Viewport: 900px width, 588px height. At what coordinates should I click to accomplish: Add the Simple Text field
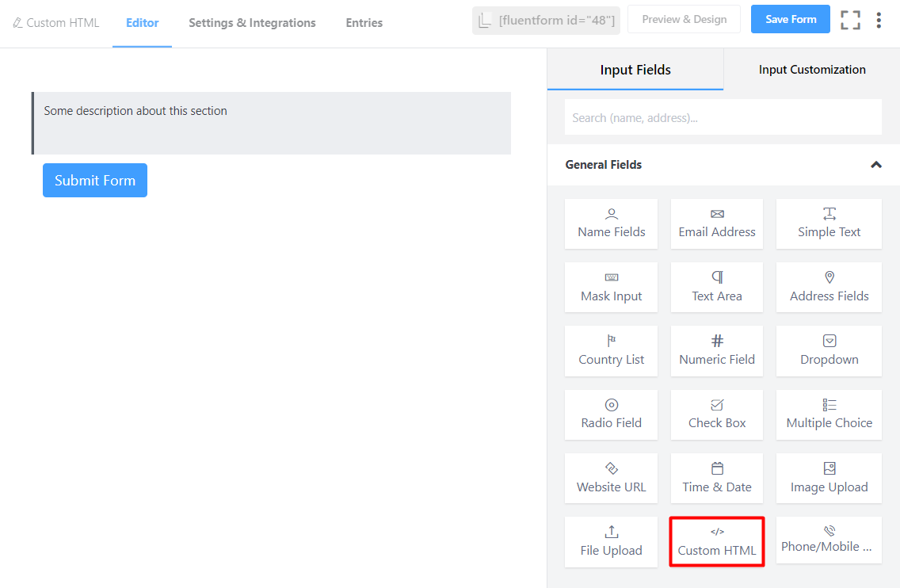[x=829, y=224]
